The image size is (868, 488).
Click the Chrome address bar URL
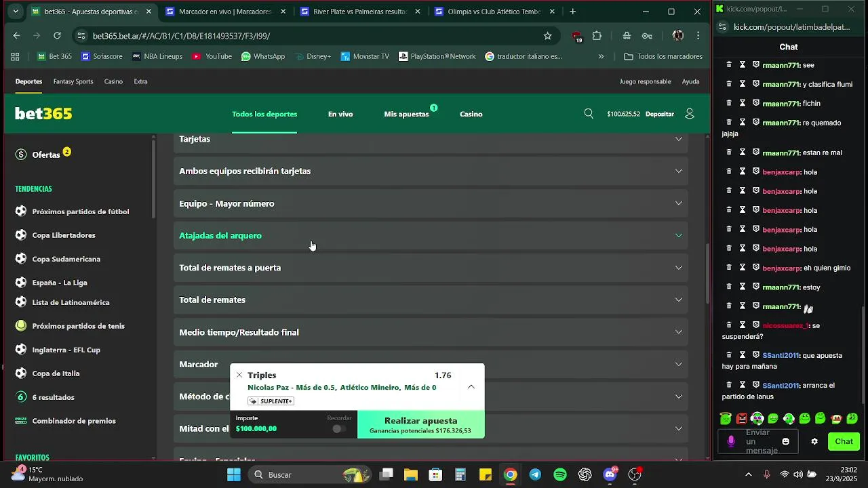click(x=181, y=36)
